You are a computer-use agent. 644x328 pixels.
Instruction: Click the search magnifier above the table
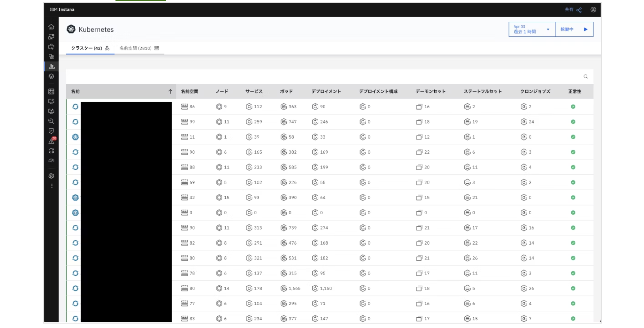coord(586,76)
